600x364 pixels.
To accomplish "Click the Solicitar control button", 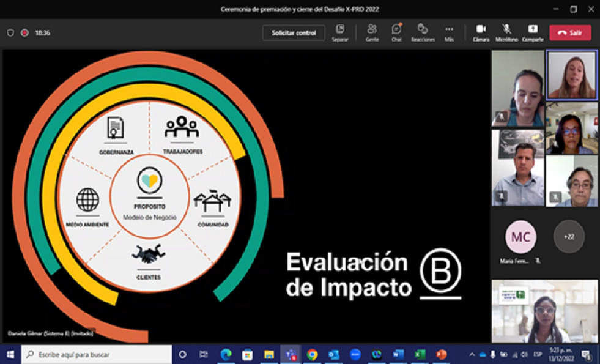I will pos(294,33).
